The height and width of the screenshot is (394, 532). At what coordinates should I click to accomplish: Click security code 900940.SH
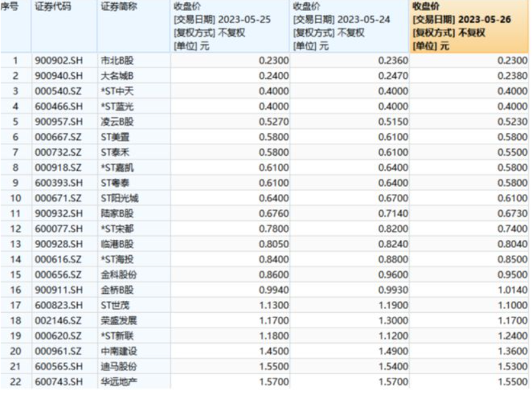(59, 76)
